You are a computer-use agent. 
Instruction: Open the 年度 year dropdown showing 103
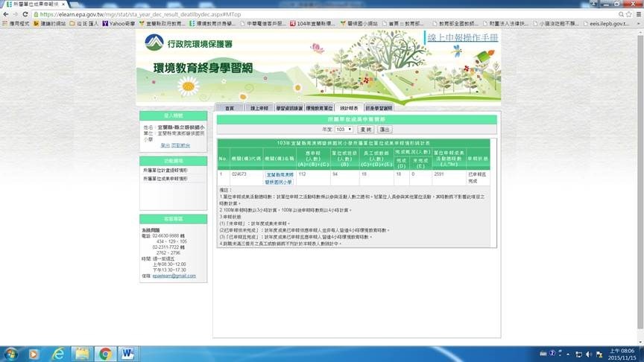[x=344, y=129]
